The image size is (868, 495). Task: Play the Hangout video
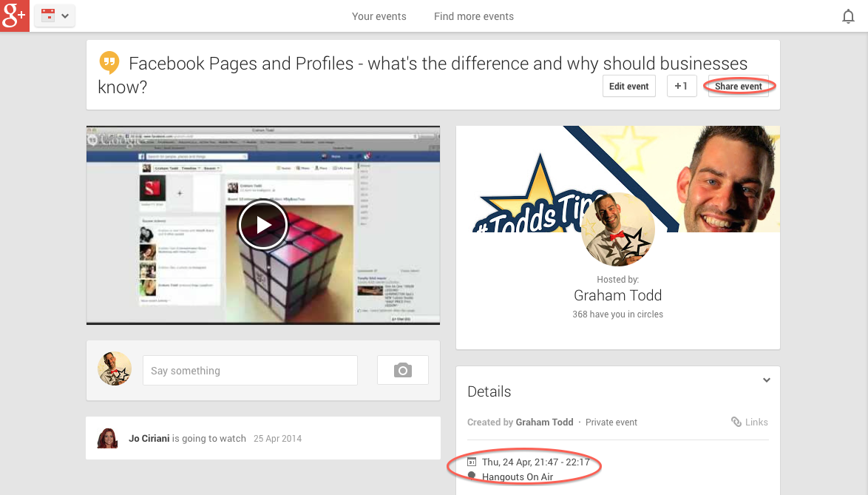coord(263,225)
